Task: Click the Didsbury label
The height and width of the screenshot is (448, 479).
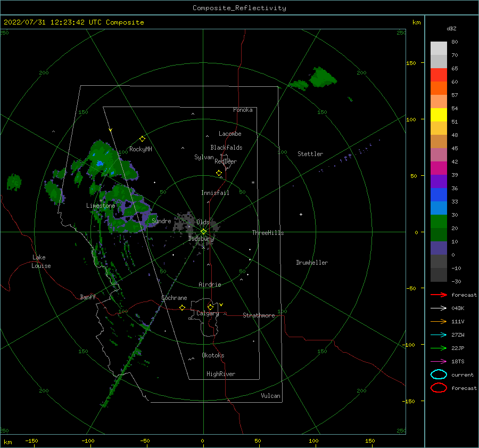Action: pos(201,239)
